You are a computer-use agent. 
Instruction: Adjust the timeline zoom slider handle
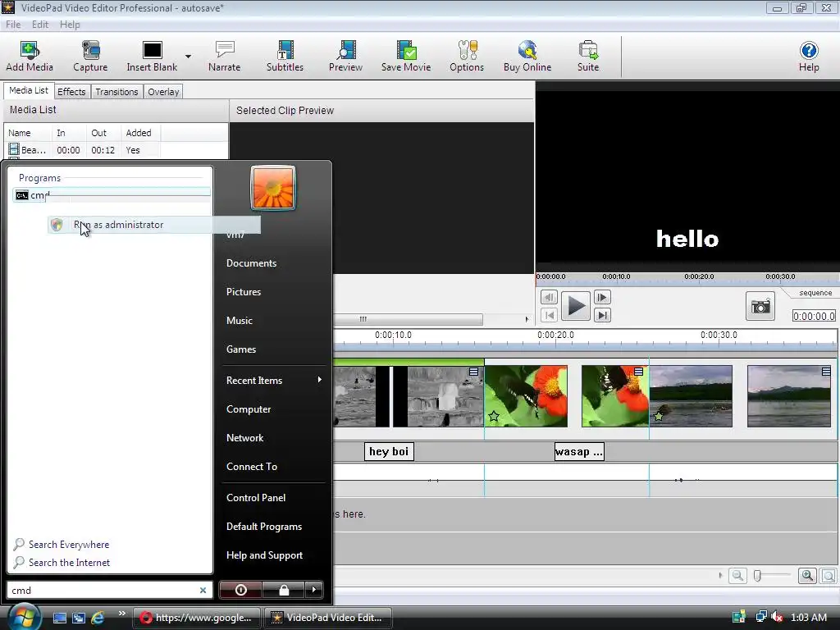click(x=757, y=576)
